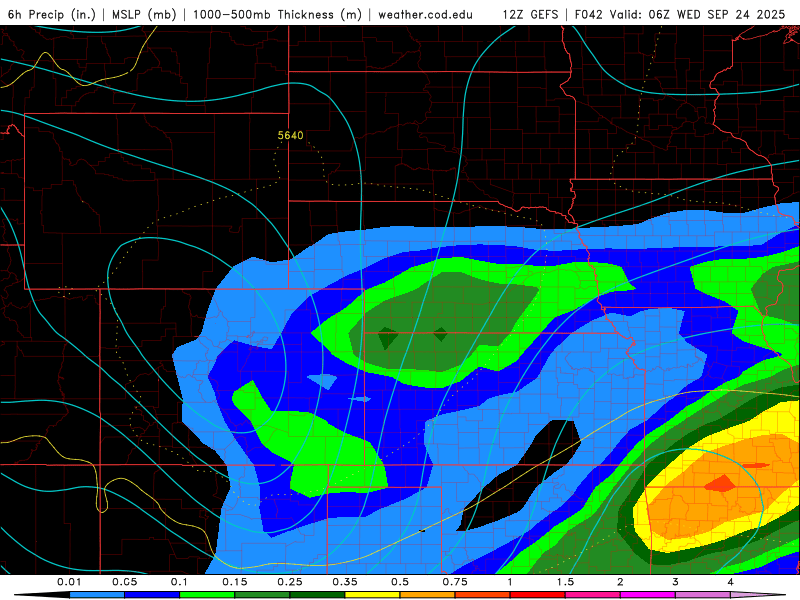Viewport: 800px width, 600px height.
Task: Click the bright green 0.1–0.15 legend swatch
Action: (x=207, y=595)
